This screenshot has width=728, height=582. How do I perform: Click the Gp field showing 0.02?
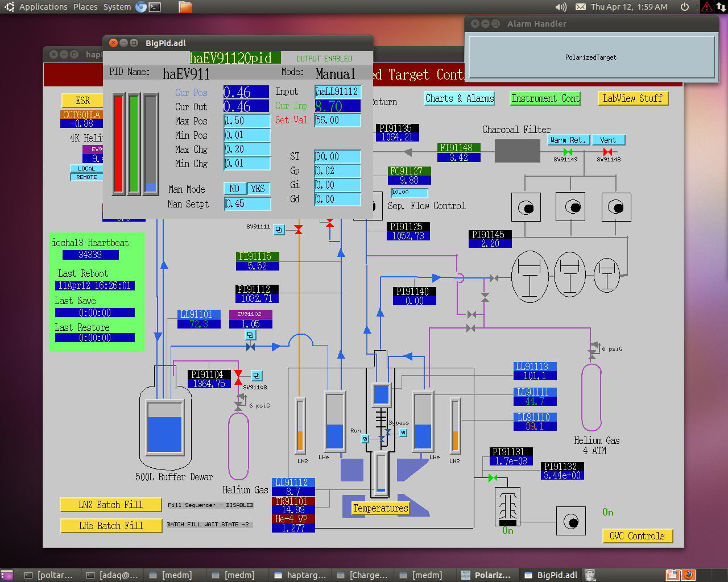(x=338, y=171)
